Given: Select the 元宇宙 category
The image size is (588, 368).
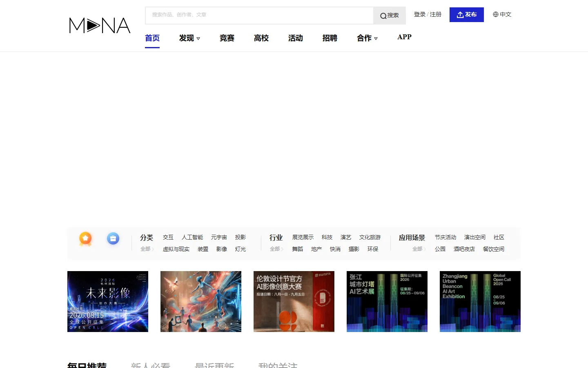Looking at the screenshot, I should [x=219, y=237].
